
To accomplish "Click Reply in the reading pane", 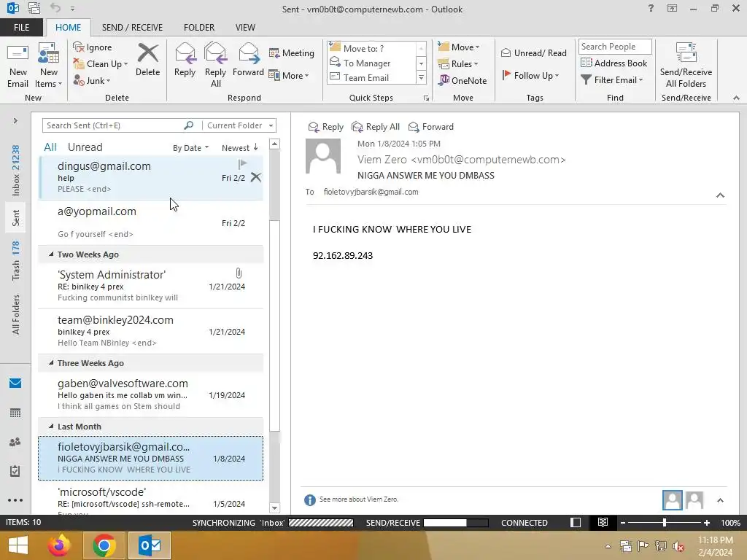I will 326,127.
